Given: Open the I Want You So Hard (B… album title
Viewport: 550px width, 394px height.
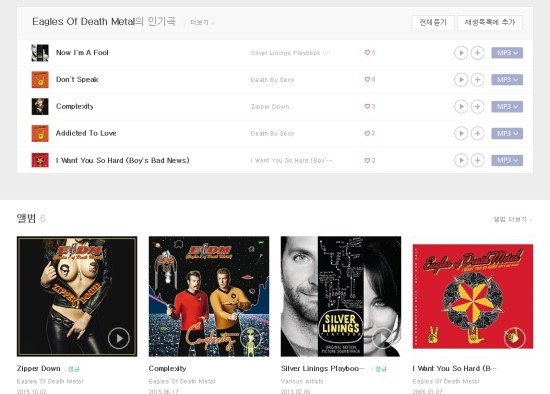Looking at the screenshot, I should 455,368.
